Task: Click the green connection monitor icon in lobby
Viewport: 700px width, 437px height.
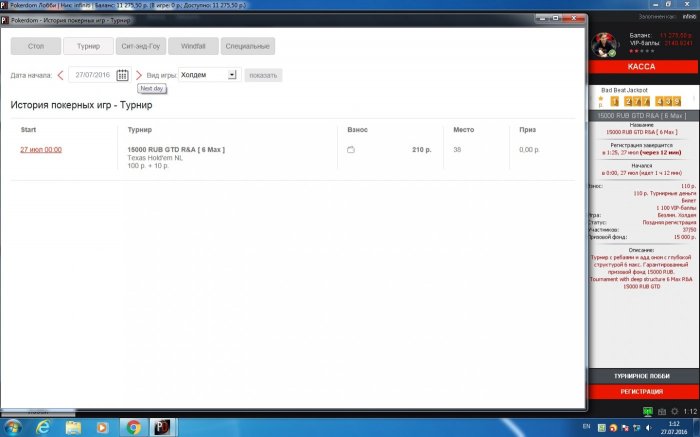Action: (x=647, y=411)
